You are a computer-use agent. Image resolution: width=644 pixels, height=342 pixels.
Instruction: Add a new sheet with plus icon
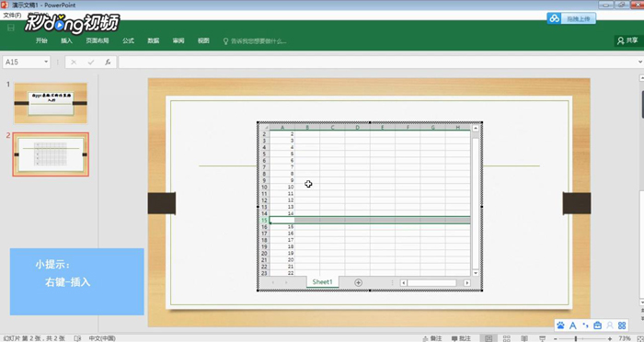358,282
